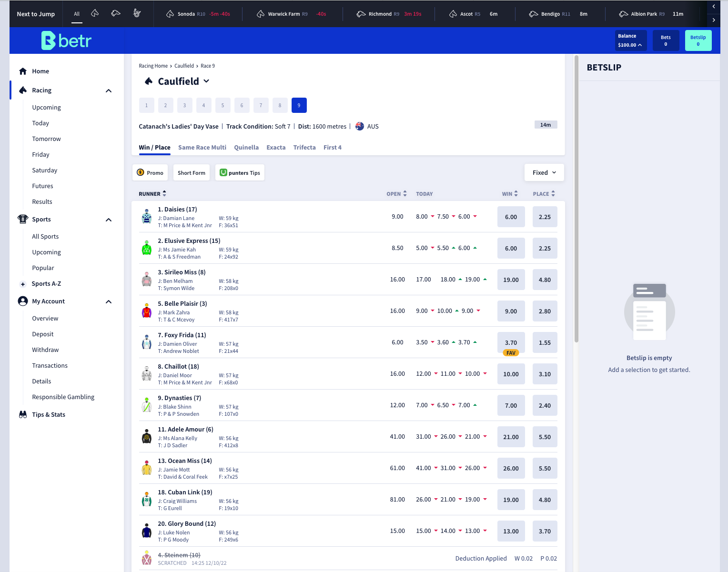Collapse the My Account sidebar section

click(x=109, y=301)
